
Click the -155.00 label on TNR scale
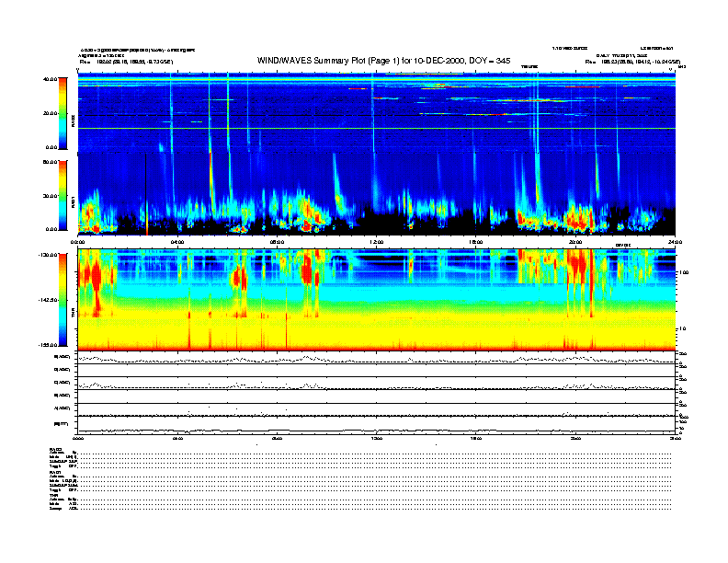point(48,345)
